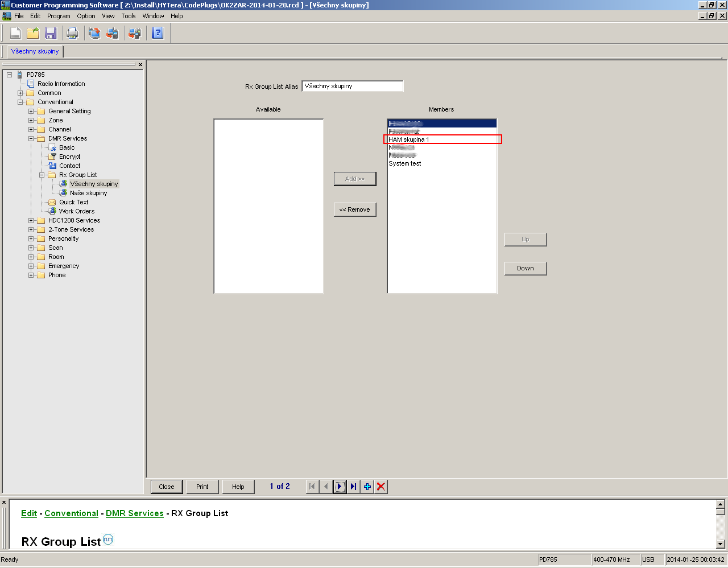
Task: Open help with the question mark icon
Action: [x=158, y=33]
